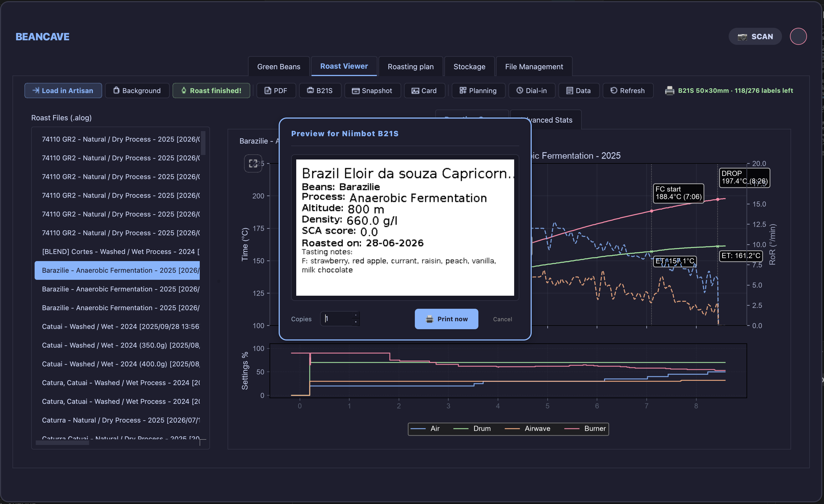This screenshot has height=504, width=824.
Task: Click the Roast finished! button
Action: point(211,91)
